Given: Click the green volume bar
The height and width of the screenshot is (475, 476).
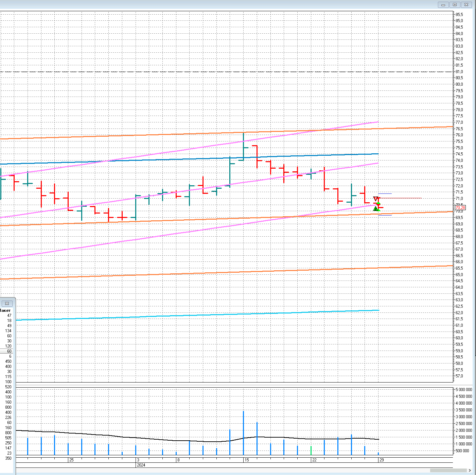Looking at the screenshot, I should pos(311,451).
